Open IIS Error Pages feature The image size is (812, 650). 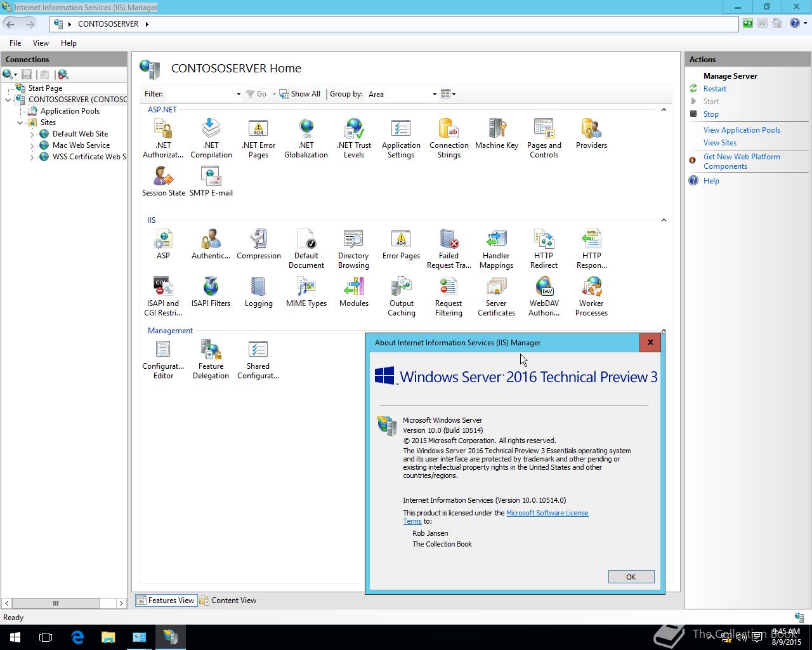point(401,244)
